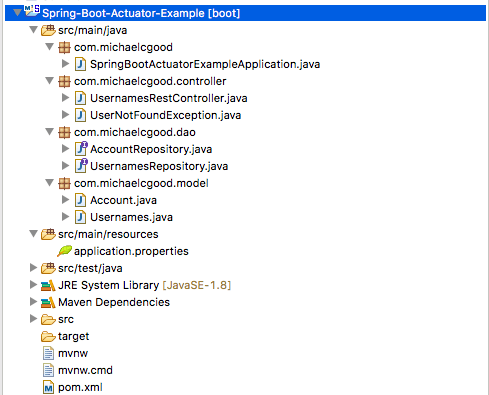This screenshot has height=395, width=489.
Task: Select the pom.xml file name
Action: coord(80,388)
